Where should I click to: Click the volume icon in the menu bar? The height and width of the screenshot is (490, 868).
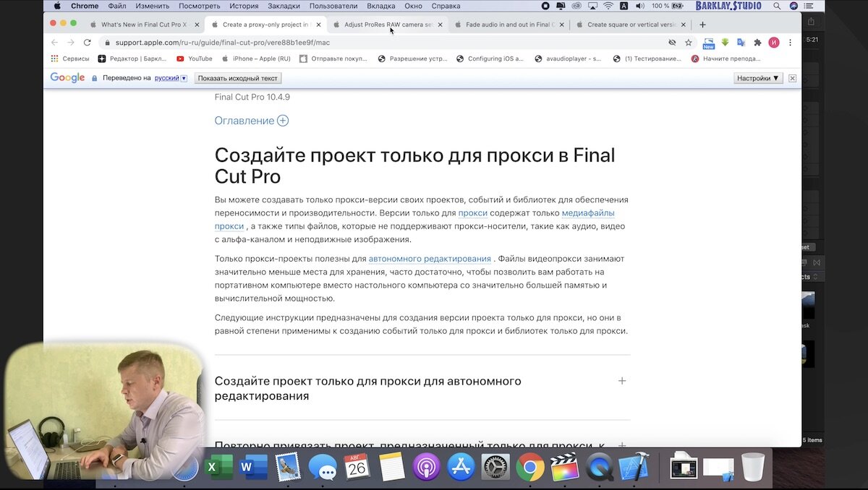click(x=639, y=6)
